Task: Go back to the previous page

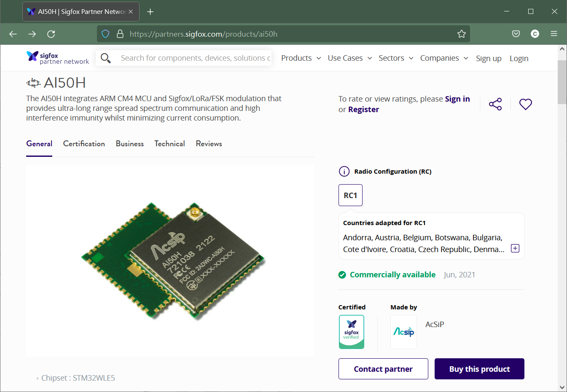Action: tap(13, 34)
